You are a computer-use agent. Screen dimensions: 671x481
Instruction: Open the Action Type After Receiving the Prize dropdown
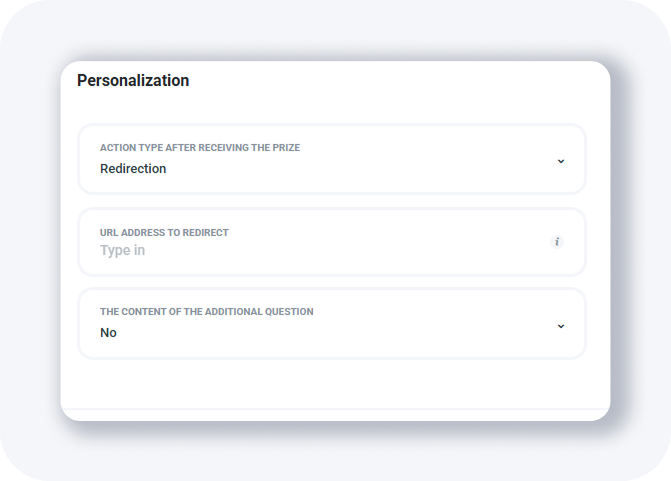click(331, 159)
